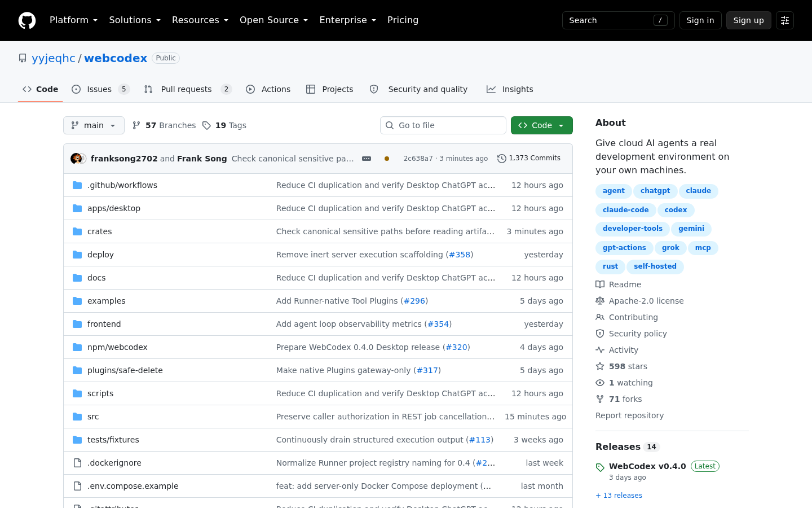Click the commit status dot indicator
The width and height of the screenshot is (812, 508).
(387, 159)
